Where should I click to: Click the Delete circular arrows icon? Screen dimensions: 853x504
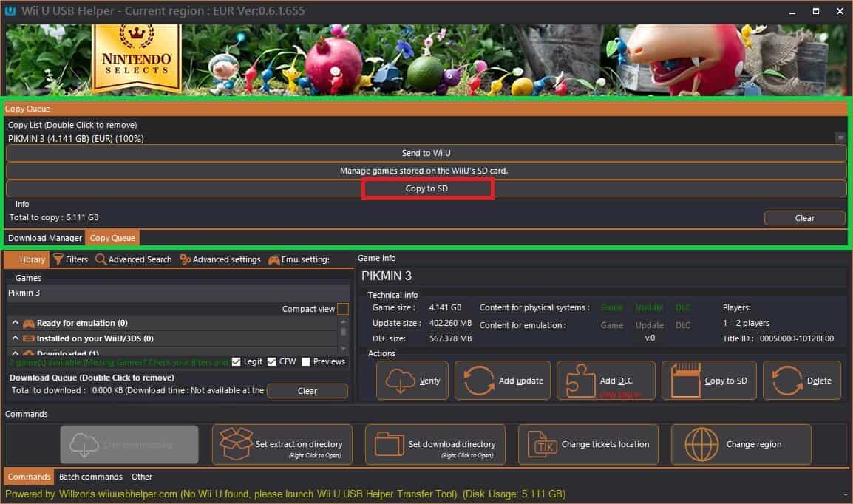click(x=787, y=381)
